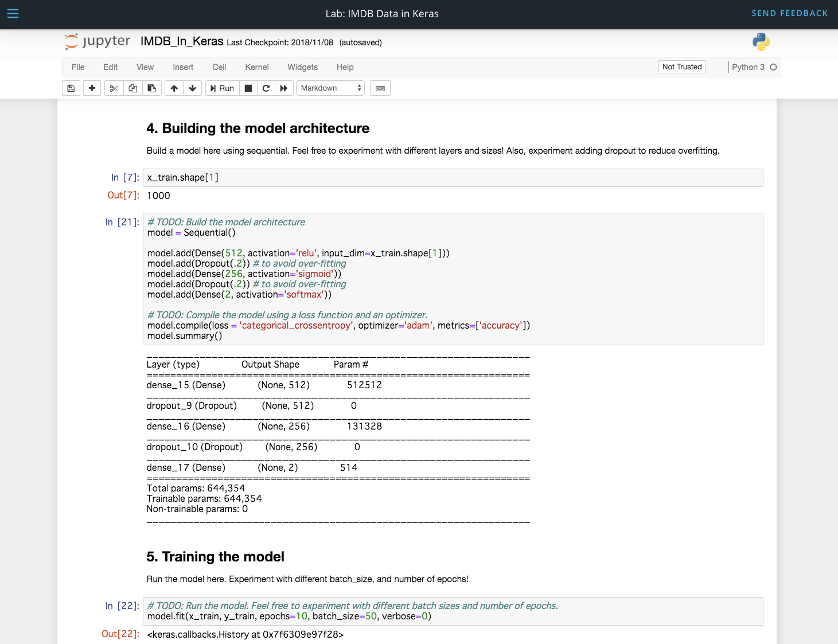The image size is (838, 644).
Task: Restart kernel and run all cells
Action: coord(284,88)
